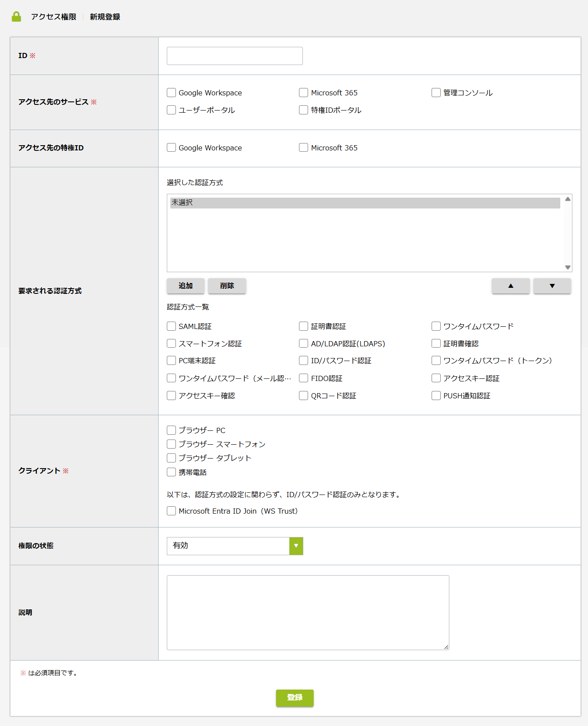The width and height of the screenshot is (588, 726).
Task: Select QRコード認証 checkbox
Action: click(304, 396)
